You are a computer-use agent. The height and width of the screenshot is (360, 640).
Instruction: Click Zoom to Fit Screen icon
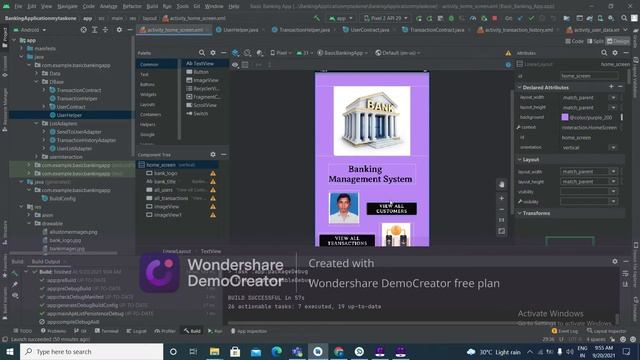click(x=502, y=231)
